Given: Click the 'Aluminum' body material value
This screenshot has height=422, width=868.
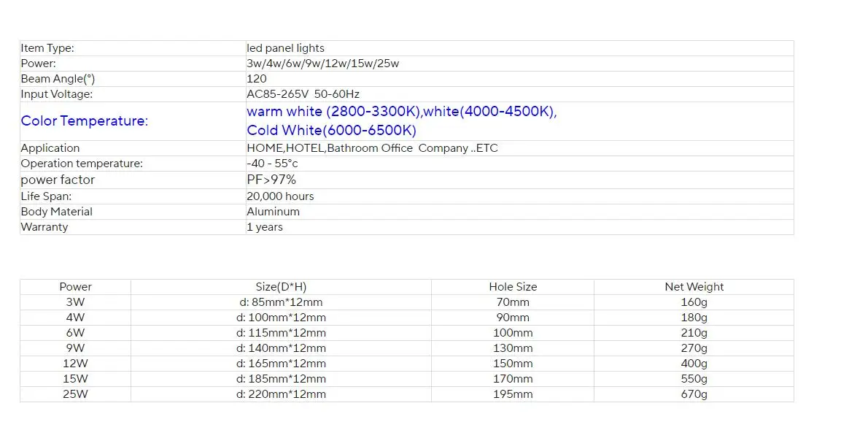Looking at the screenshot, I should click(273, 212).
